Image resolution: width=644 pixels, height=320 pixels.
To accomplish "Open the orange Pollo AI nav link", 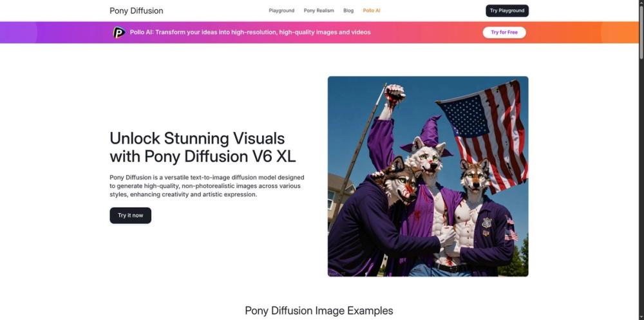I will [372, 11].
